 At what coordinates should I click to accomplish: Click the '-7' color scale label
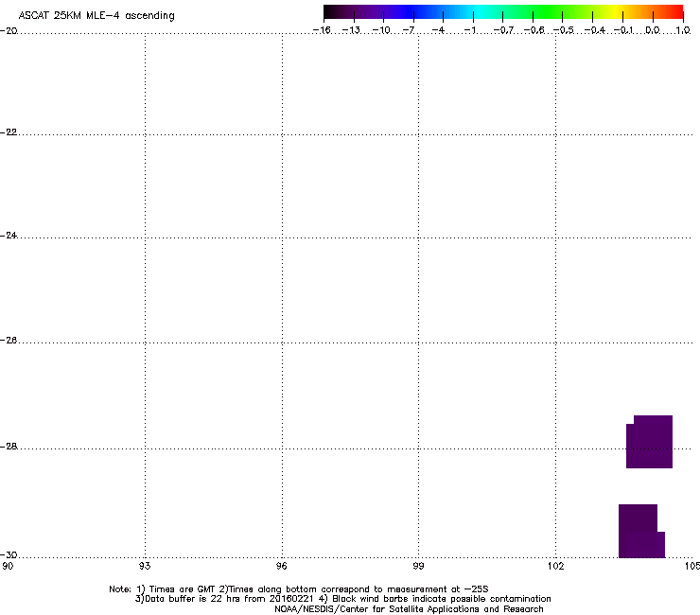[409, 30]
